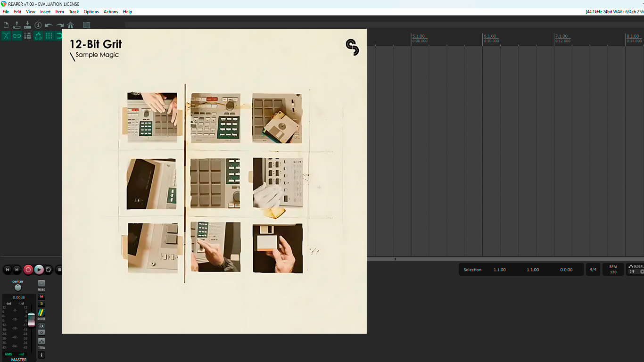This screenshot has height=362, width=644.
Task: Click RMS -inf meter readout
Action: point(15,354)
